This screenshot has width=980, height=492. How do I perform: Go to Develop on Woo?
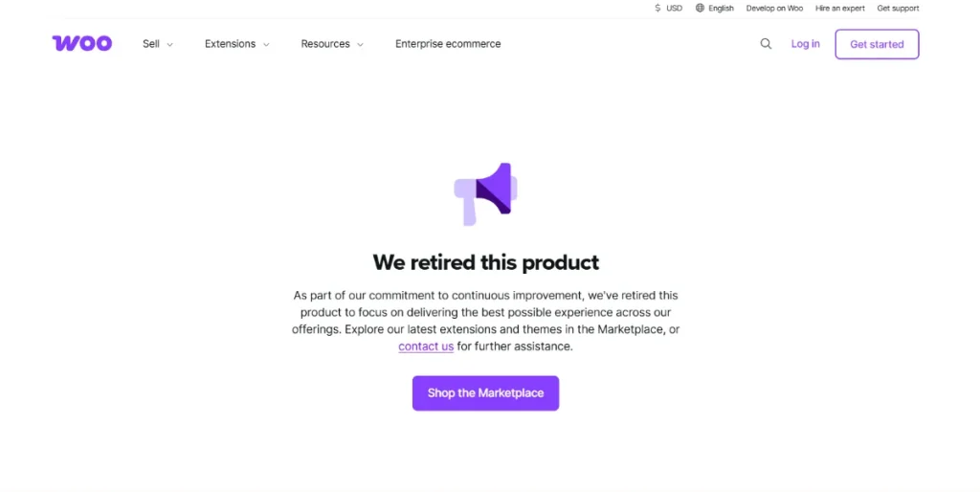coord(774,9)
